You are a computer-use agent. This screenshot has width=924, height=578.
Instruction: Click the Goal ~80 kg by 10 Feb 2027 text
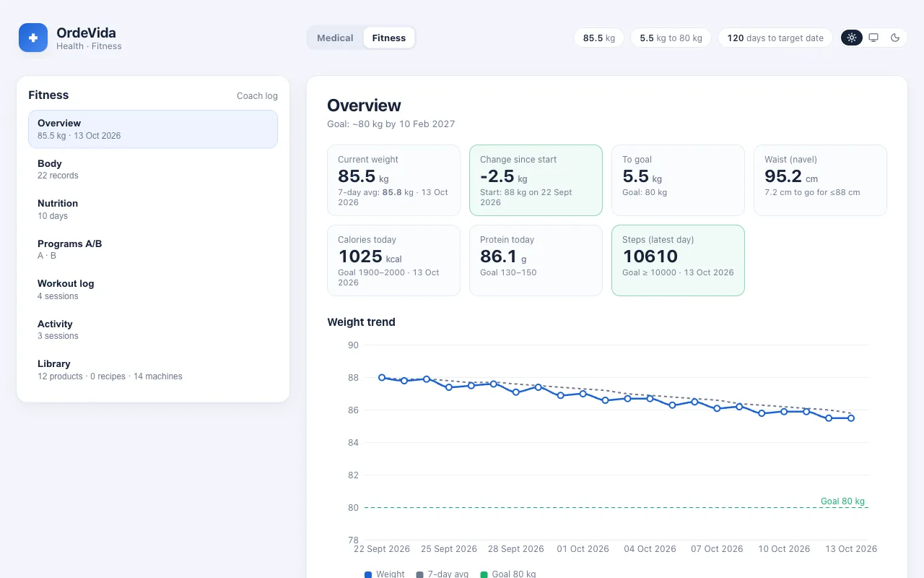[391, 124]
